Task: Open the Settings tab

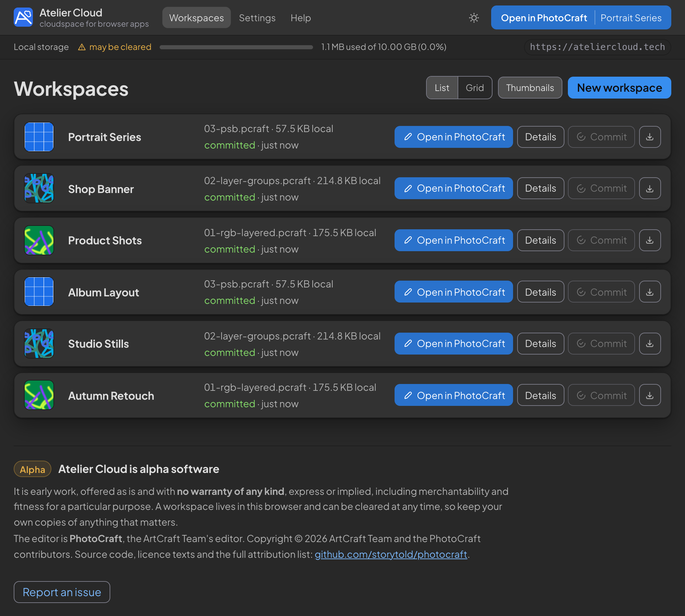Action: 257,17
